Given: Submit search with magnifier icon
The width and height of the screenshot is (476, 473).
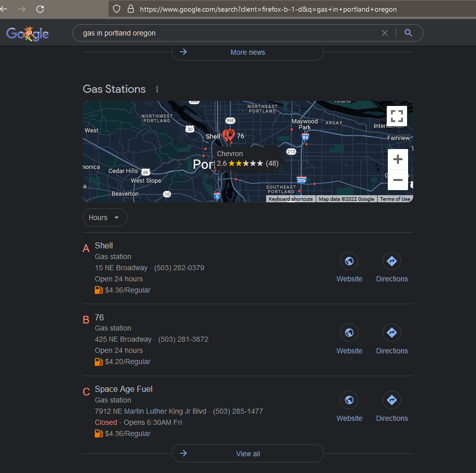Looking at the screenshot, I should (x=408, y=33).
